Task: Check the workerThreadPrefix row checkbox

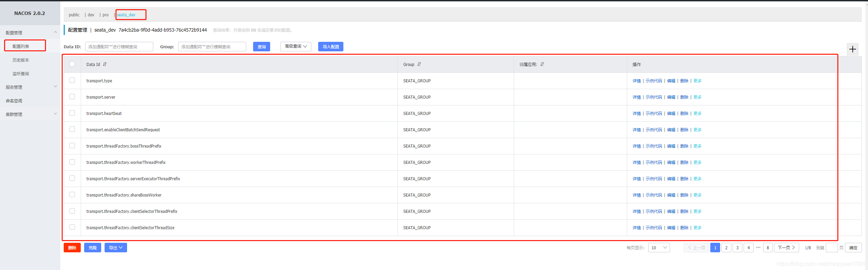Action: [72, 162]
